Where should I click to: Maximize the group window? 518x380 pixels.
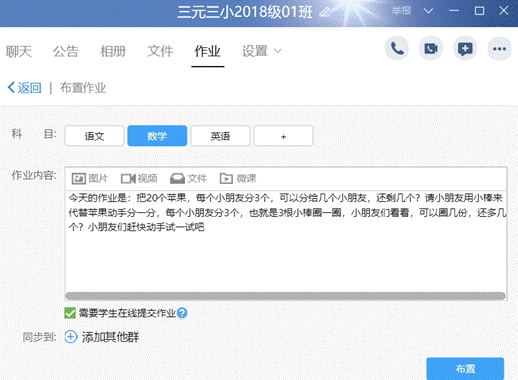(x=479, y=11)
